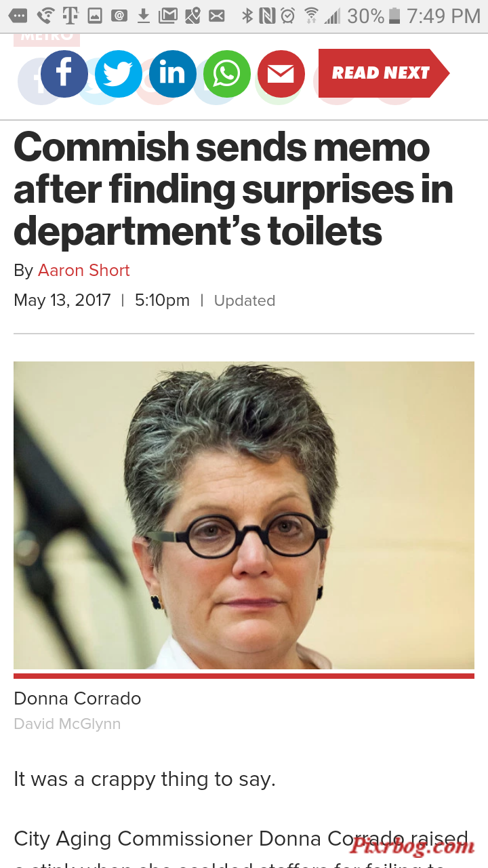Image resolution: width=488 pixels, height=868 pixels.
Task: Tap the 7:49 PM clock
Action: 443,16
